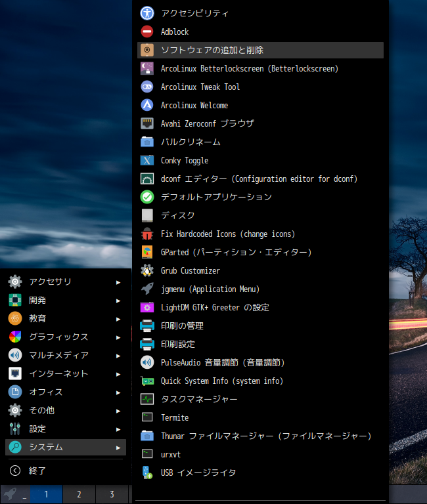Click the オフィス document icon
This screenshot has height=504, width=427.
pos(15,392)
